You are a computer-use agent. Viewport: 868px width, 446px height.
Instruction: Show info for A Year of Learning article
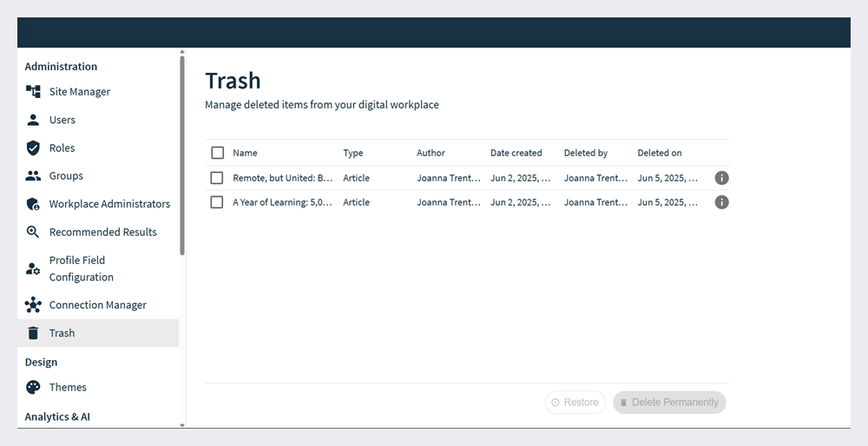[x=722, y=202]
